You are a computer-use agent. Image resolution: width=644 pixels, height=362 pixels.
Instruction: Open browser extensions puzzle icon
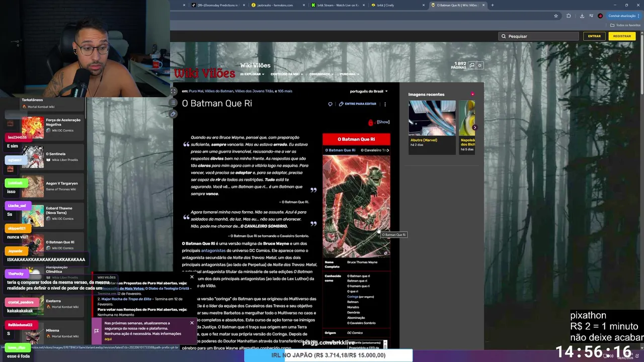[x=569, y=16]
